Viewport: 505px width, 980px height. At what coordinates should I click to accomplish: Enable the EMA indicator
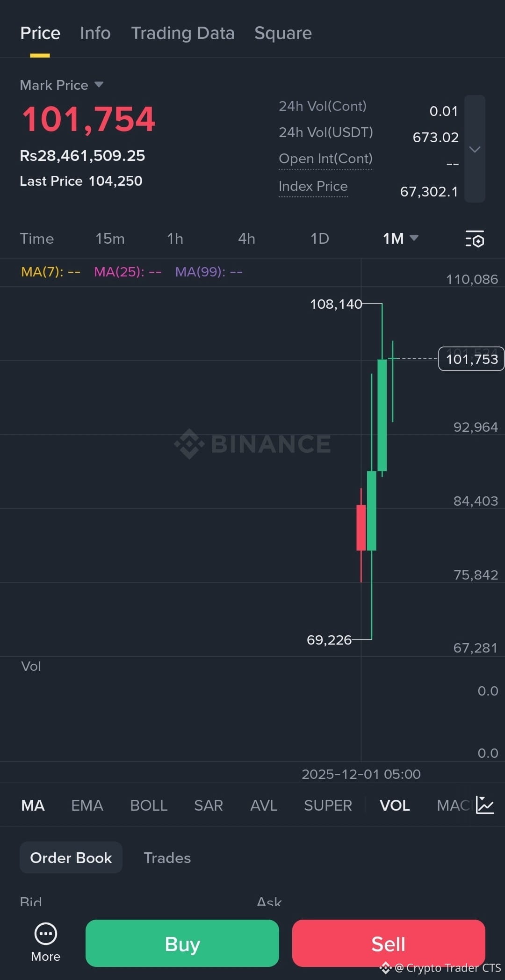pyautogui.click(x=87, y=805)
